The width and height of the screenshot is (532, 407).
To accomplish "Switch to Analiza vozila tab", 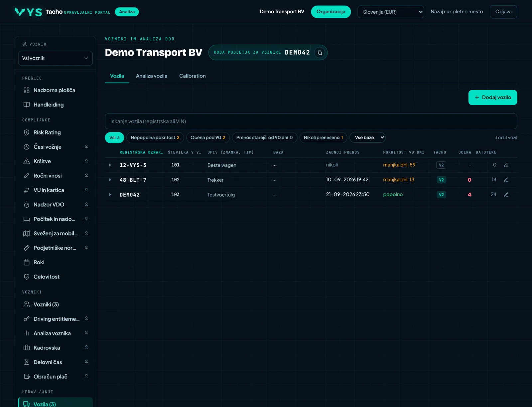I will click(x=152, y=76).
